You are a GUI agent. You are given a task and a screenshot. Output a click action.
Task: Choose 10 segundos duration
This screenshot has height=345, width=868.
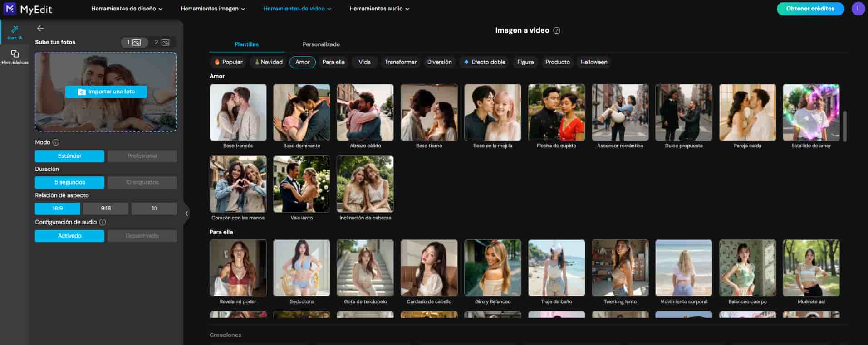pos(142,182)
